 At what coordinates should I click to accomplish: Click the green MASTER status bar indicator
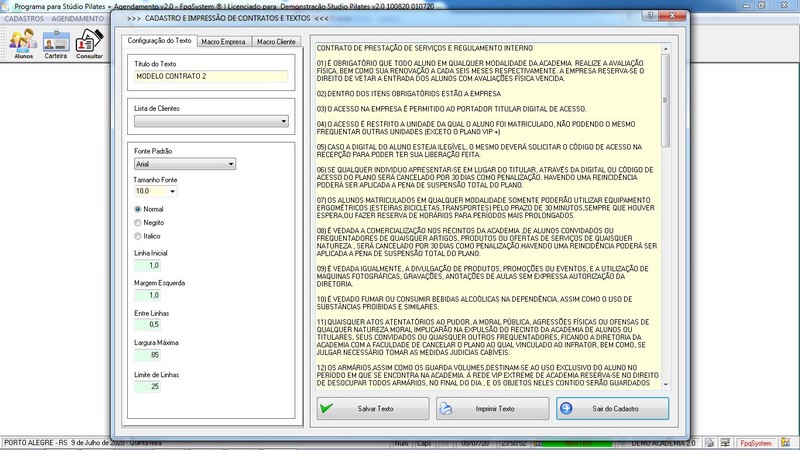[x=578, y=443]
